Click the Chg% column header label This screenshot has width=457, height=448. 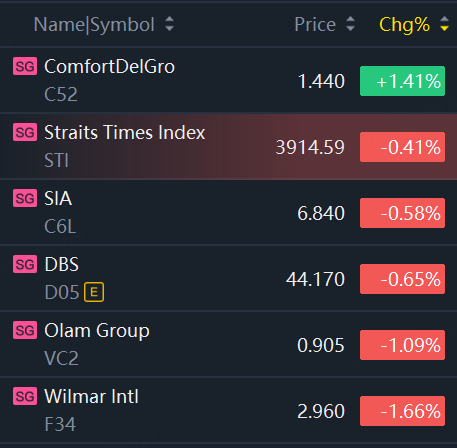[405, 25]
